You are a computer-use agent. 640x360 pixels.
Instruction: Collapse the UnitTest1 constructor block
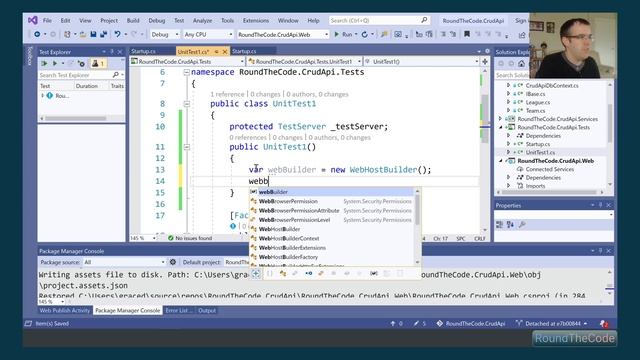(187, 147)
